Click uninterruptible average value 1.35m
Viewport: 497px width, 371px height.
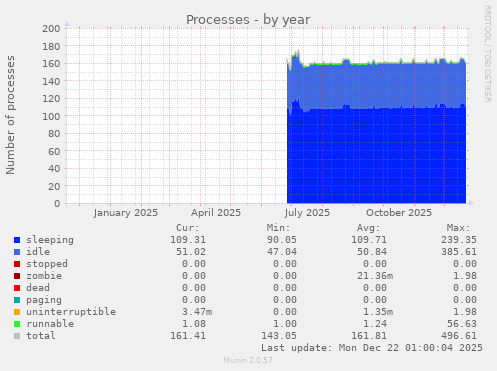pos(378,312)
